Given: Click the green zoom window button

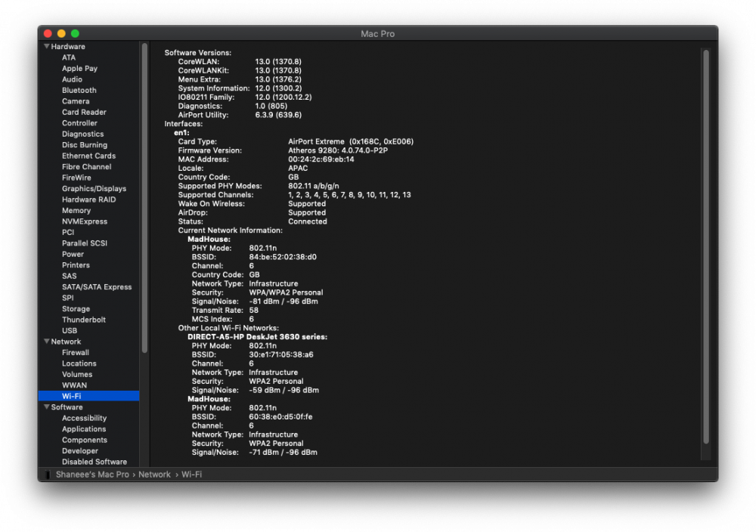Looking at the screenshot, I should coord(75,33).
